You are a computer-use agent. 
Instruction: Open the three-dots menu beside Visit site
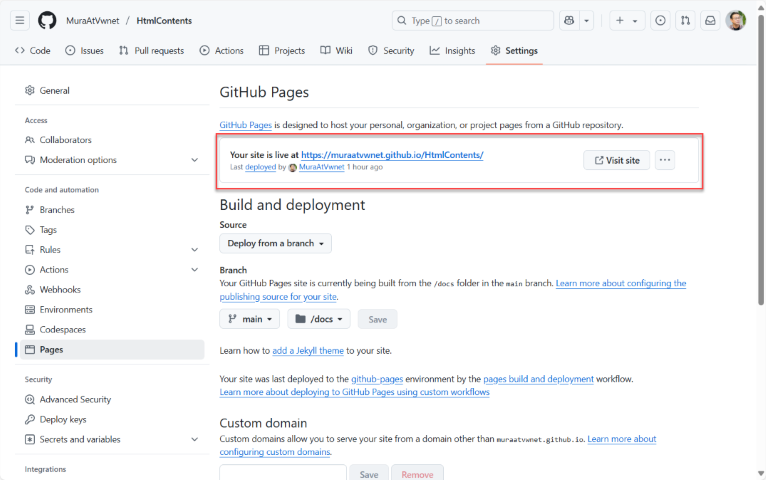(665, 160)
